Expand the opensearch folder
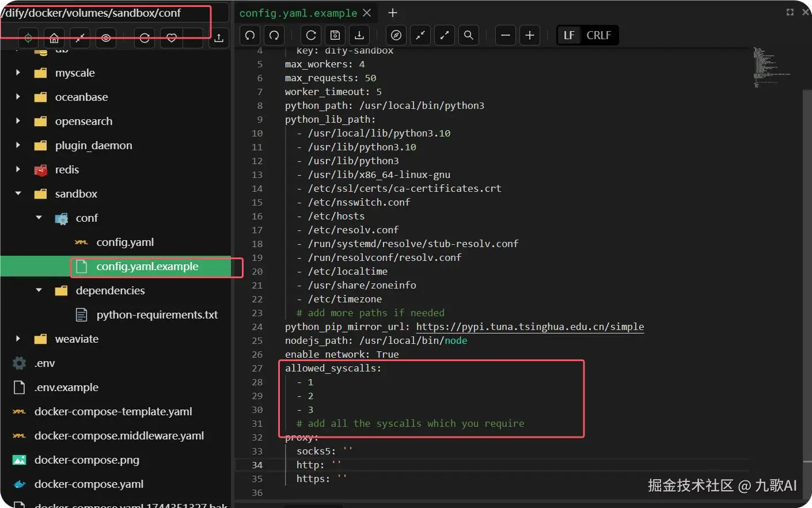 tap(18, 121)
